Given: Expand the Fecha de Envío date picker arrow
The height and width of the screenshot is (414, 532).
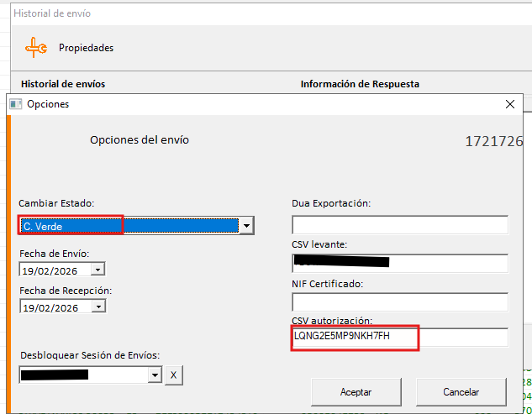Looking at the screenshot, I should pos(98,270).
